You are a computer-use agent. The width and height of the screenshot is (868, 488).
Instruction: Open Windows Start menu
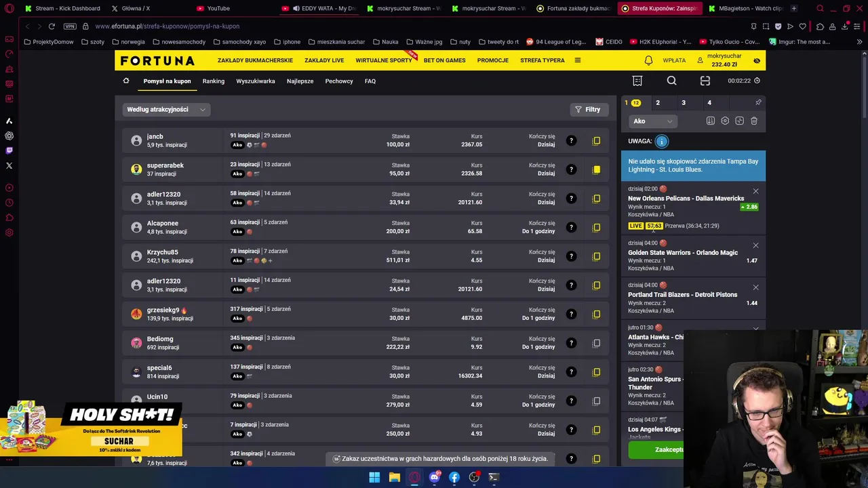374,477
